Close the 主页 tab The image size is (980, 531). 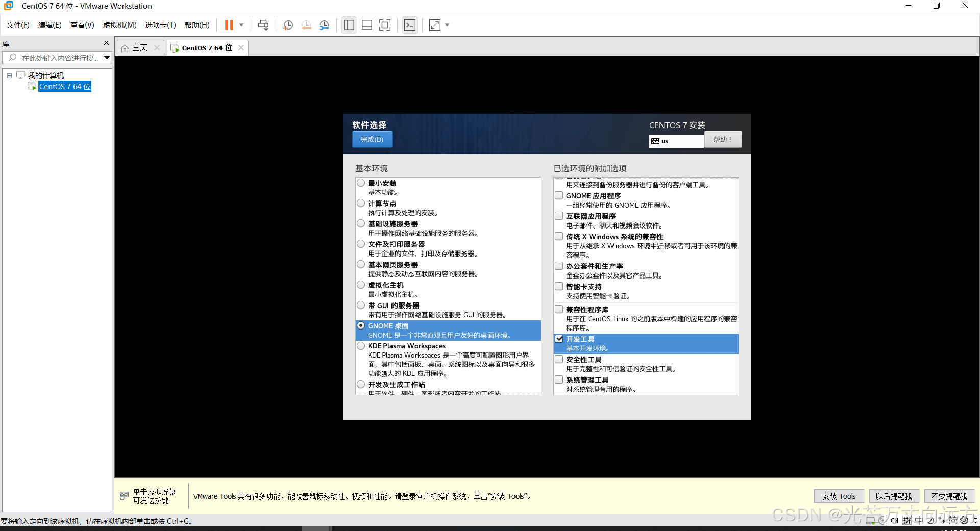[x=157, y=48]
